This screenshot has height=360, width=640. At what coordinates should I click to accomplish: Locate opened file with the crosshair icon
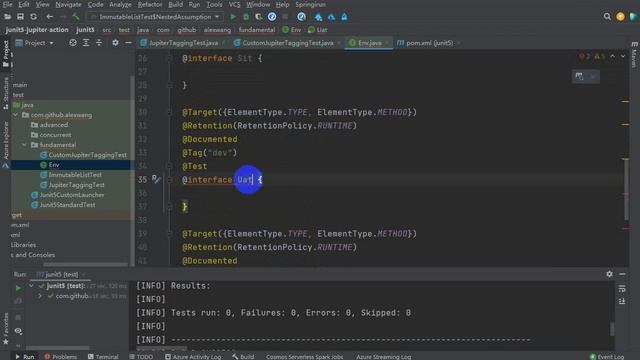click(x=73, y=42)
